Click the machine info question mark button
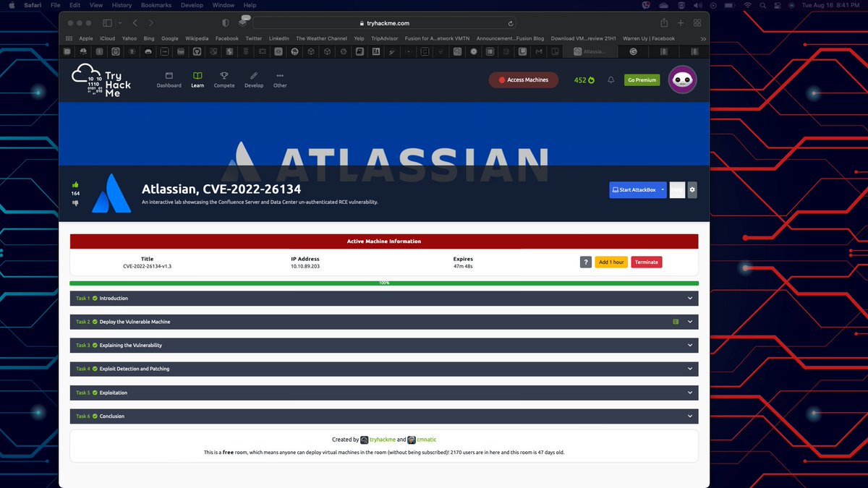 [586, 262]
